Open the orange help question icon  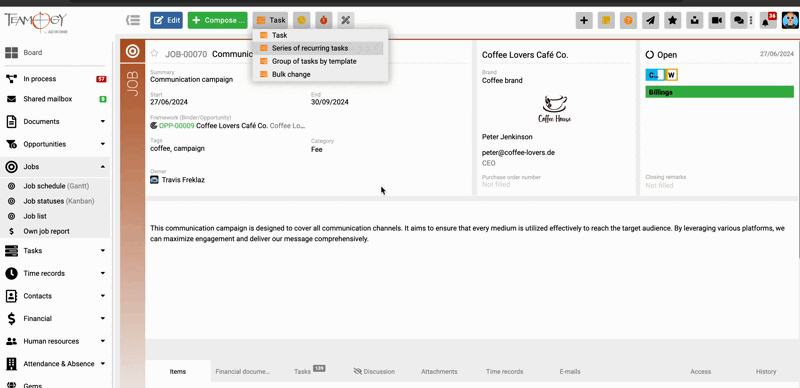(628, 20)
